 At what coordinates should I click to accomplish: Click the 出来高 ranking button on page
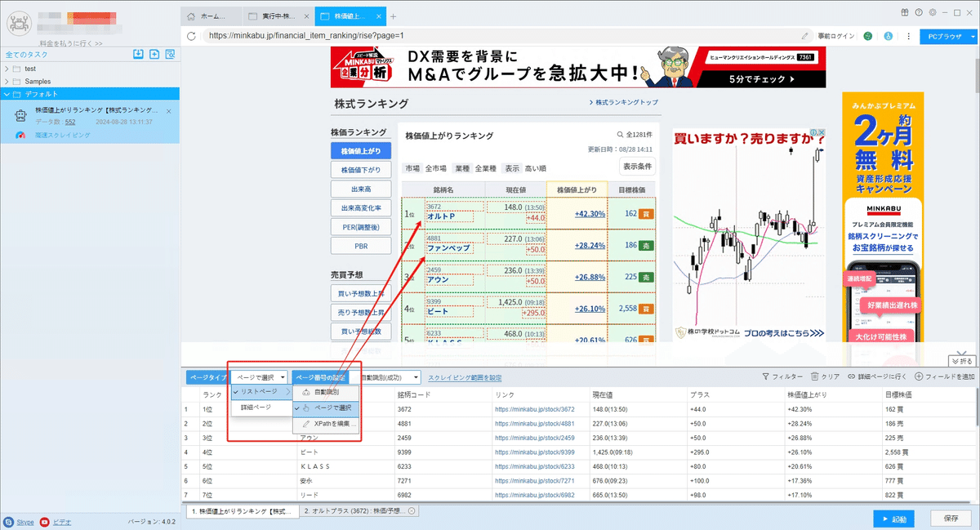point(361,189)
